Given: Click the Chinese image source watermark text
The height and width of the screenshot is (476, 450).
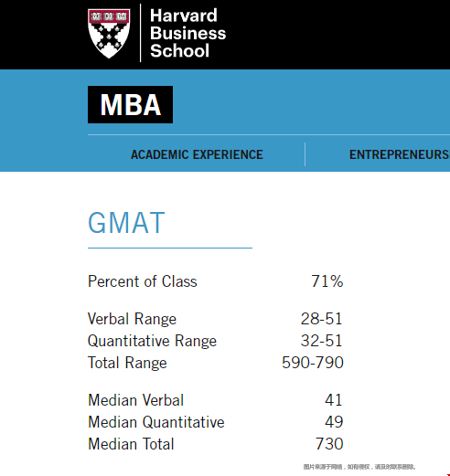Looking at the screenshot, I should [x=359, y=467].
